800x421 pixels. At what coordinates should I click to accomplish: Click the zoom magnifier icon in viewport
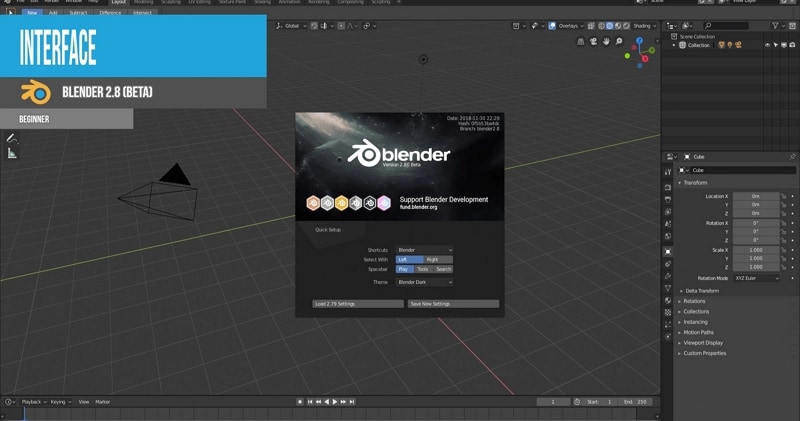(x=618, y=41)
